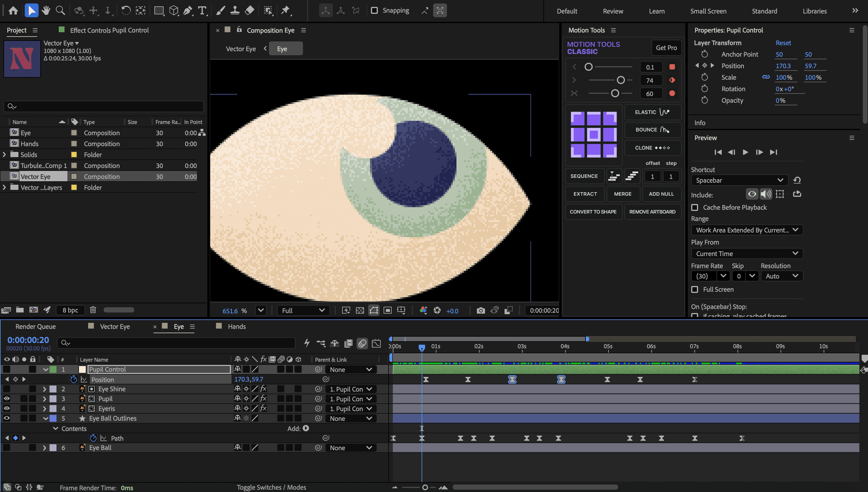
Task: Check Cache Before Playback option
Action: pyautogui.click(x=695, y=207)
